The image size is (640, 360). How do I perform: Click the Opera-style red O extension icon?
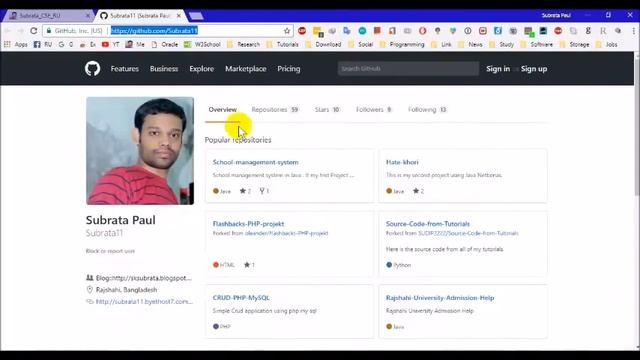click(422, 31)
